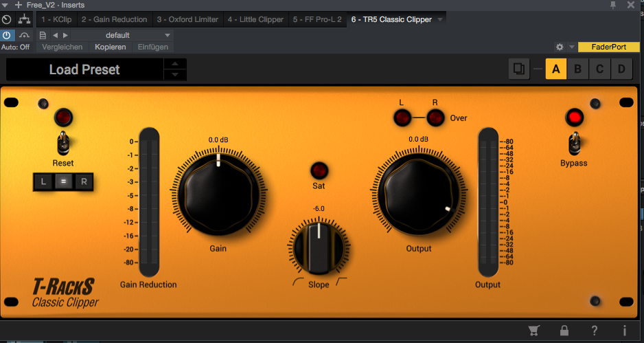Click the Gain 0.0 dB value
644x343 pixels.
click(x=218, y=140)
